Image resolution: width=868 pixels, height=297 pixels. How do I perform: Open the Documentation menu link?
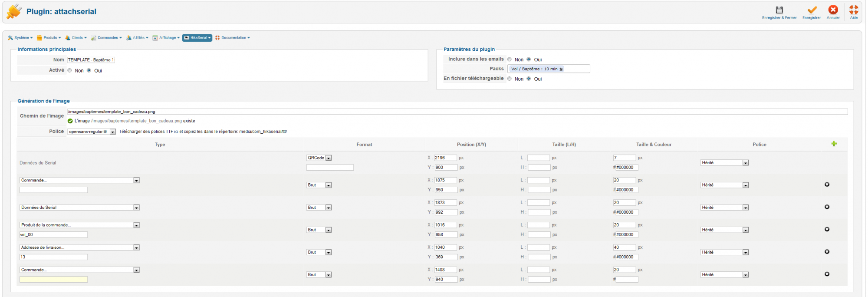coord(233,38)
